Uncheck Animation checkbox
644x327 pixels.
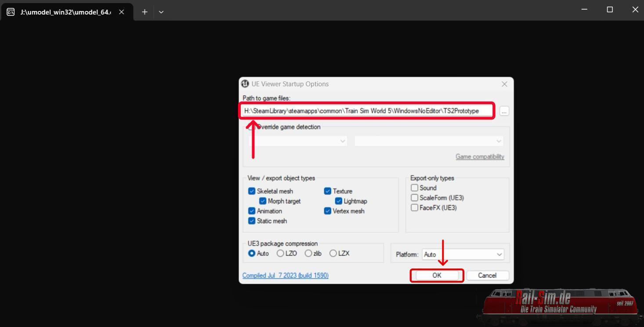(x=252, y=211)
